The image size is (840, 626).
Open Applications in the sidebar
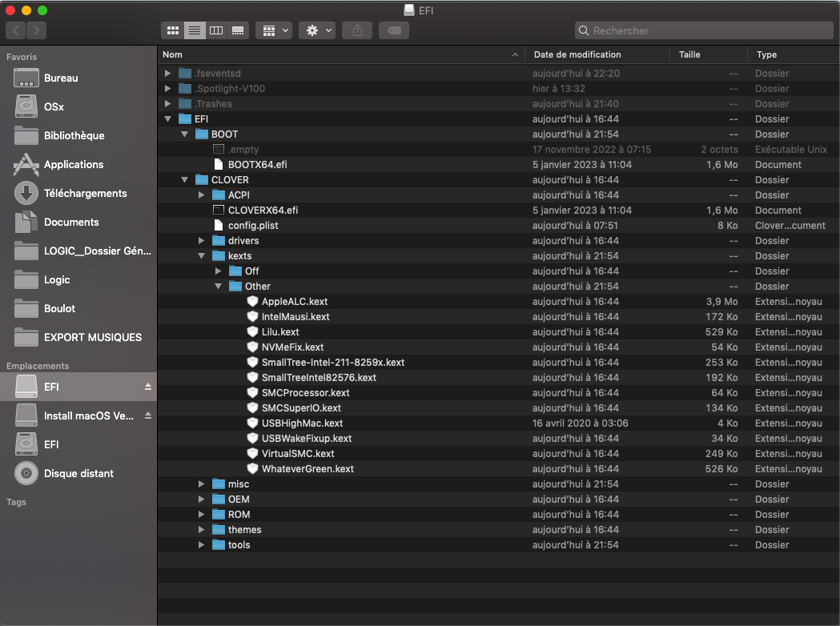78,164
